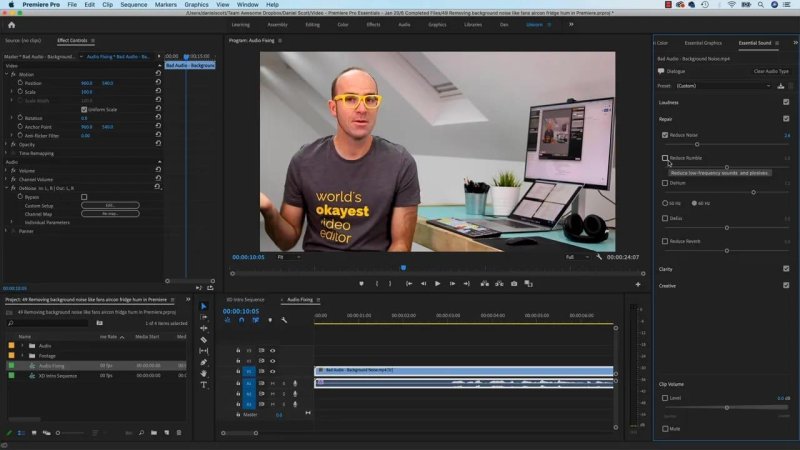Viewport: 800px width, 450px height.
Task: Click the Extract button in Program Monitor
Action: click(x=499, y=284)
